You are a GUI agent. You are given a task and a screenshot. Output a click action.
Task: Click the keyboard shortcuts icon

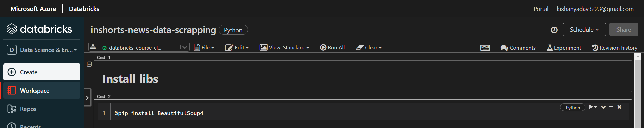pos(485,48)
